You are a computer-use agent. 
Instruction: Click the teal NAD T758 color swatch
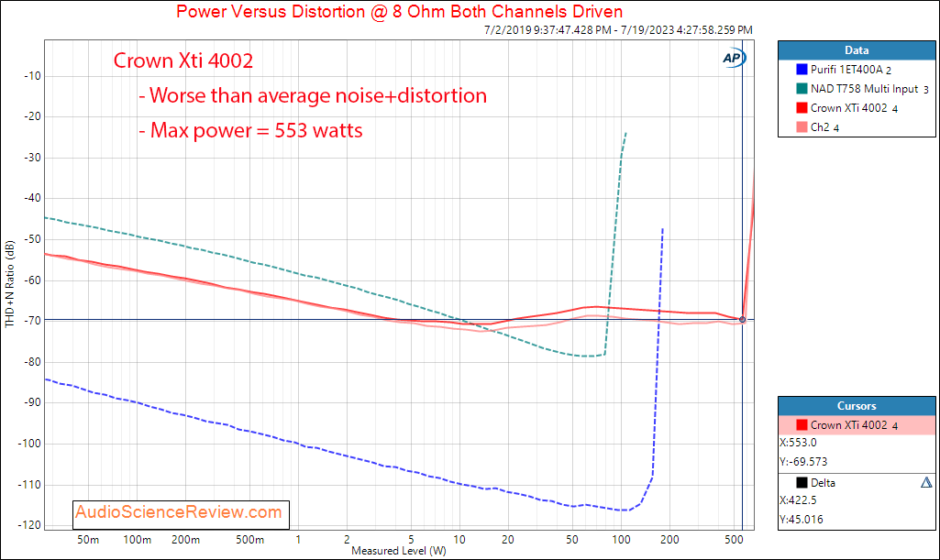click(x=802, y=89)
